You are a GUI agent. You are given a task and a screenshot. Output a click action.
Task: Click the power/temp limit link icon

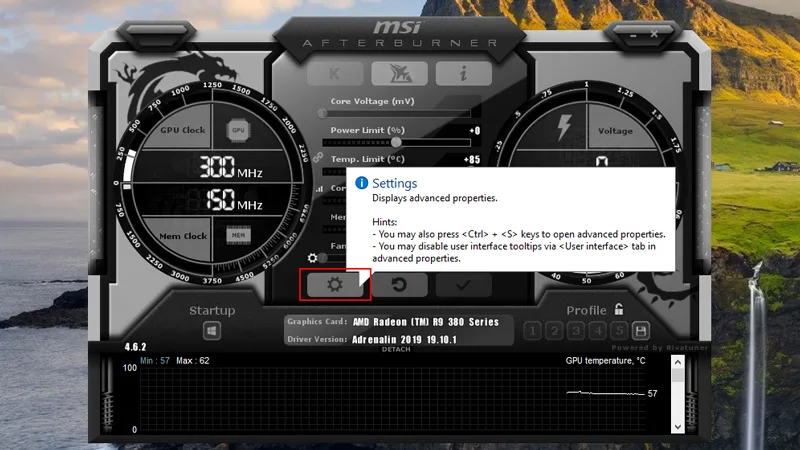318,157
